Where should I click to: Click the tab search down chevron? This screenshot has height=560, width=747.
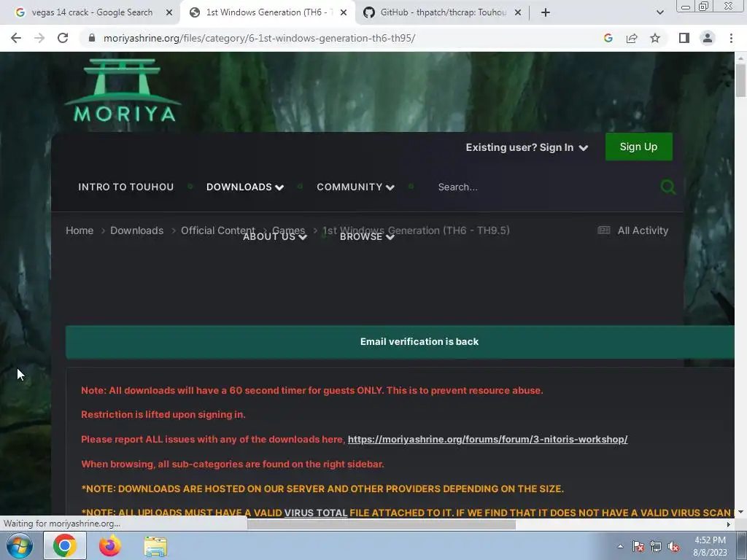659,12
